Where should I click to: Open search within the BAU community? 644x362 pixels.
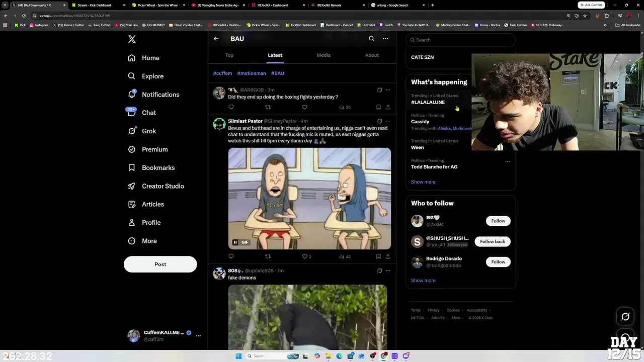371,39
